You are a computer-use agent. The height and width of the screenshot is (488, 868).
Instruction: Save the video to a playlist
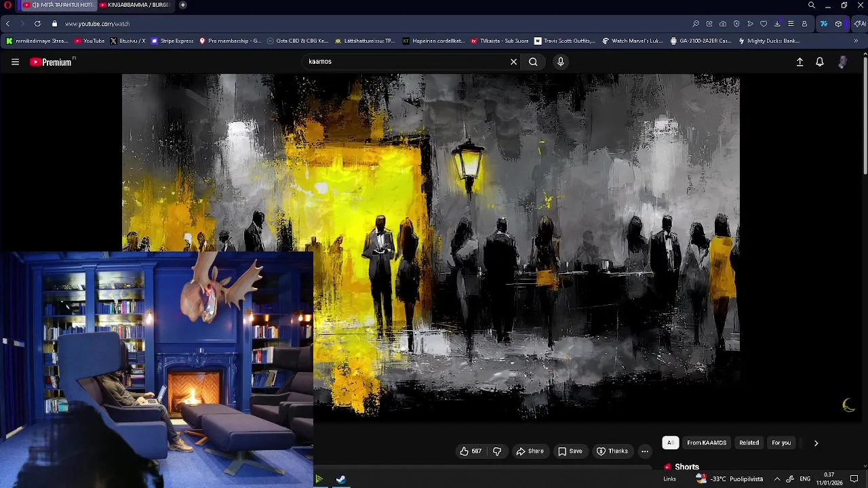[x=570, y=451]
